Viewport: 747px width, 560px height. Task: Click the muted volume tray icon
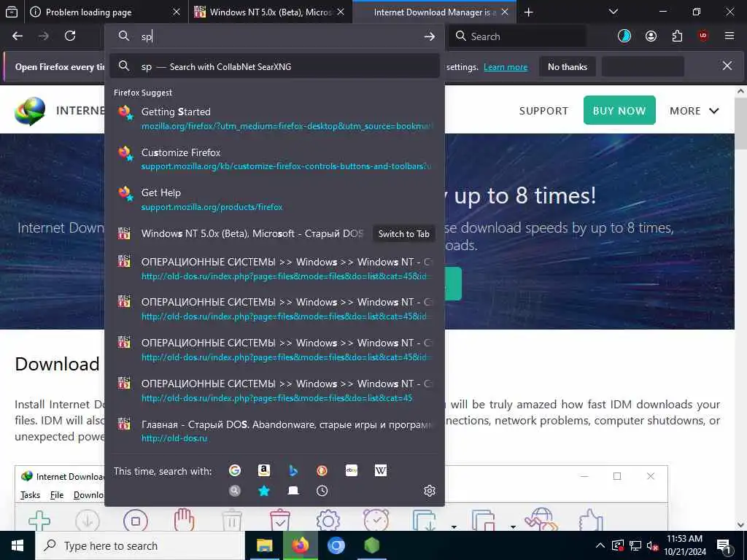pyautogui.click(x=652, y=546)
